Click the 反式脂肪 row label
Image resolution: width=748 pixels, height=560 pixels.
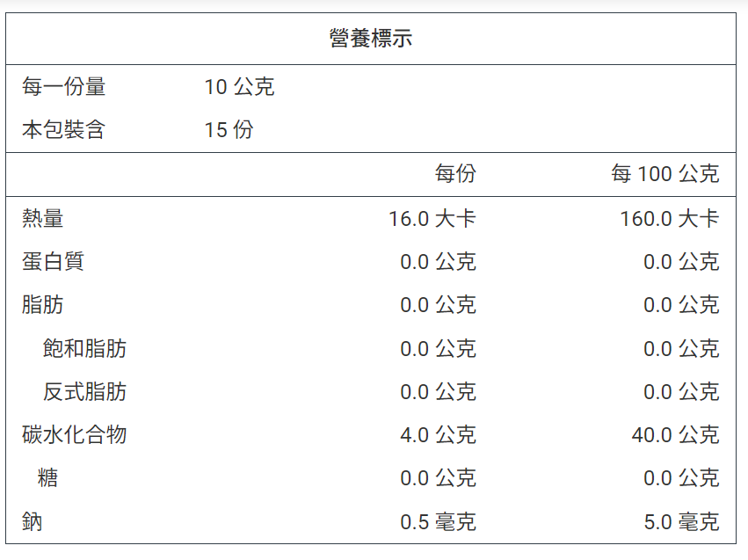[x=84, y=391]
